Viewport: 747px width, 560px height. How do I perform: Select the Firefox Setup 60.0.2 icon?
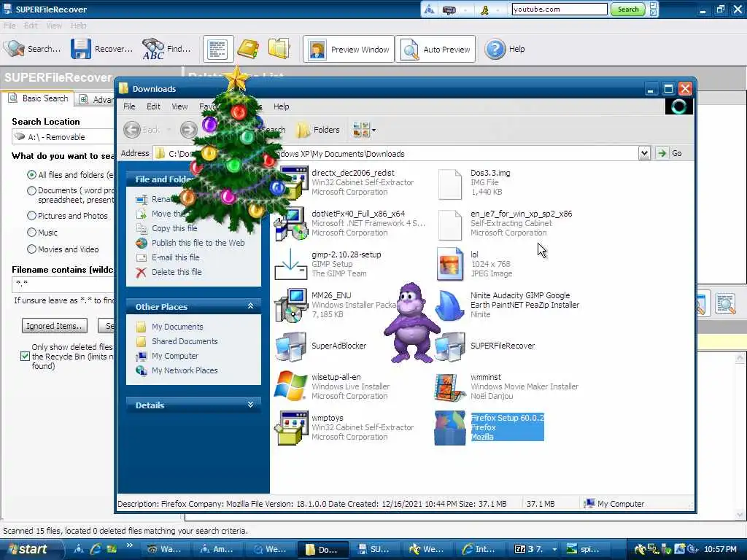pos(449,427)
